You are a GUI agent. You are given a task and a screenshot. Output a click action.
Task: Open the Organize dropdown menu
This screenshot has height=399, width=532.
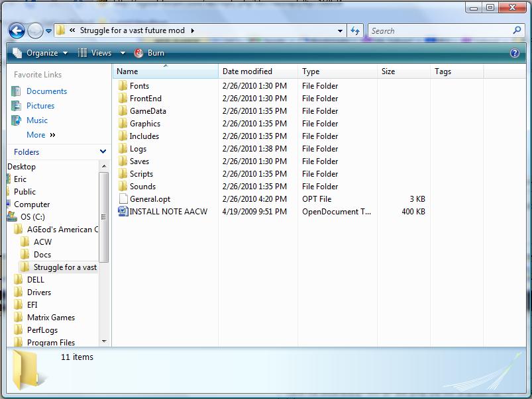[x=41, y=53]
